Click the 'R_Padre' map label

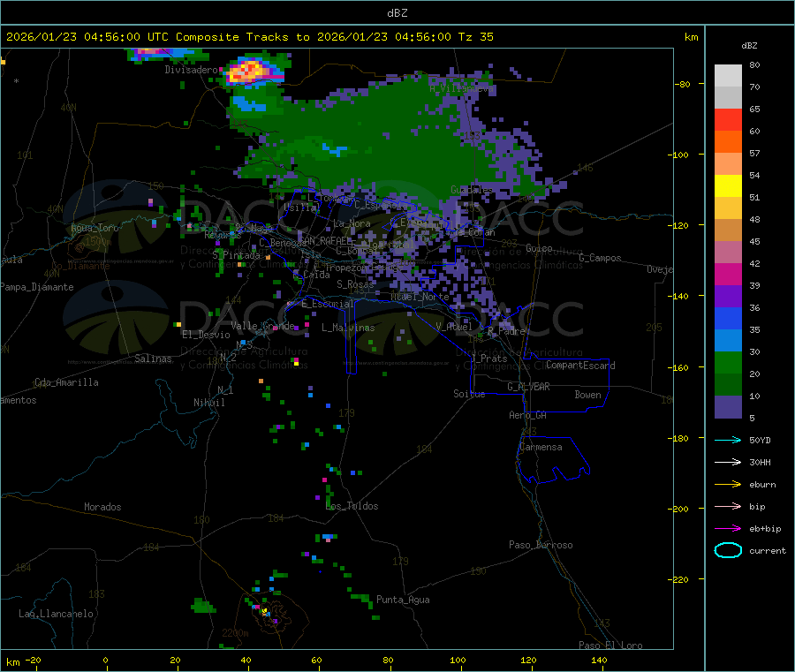click(506, 331)
